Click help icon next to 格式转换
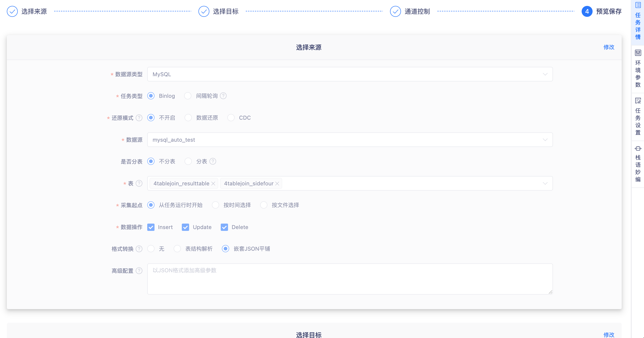The width and height of the screenshot is (644, 338). coord(139,249)
